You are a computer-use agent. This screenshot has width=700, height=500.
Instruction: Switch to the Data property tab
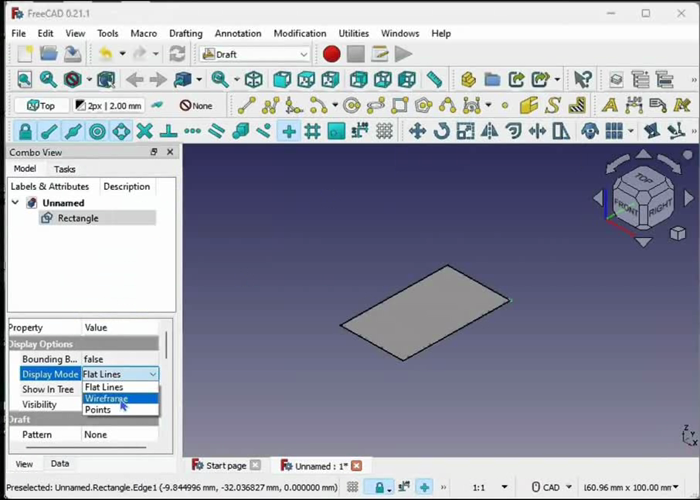[x=60, y=464]
